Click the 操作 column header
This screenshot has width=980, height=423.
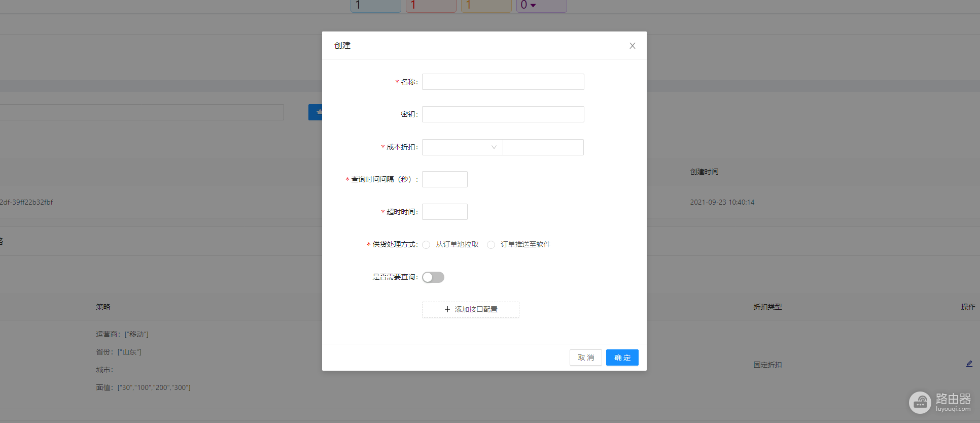point(968,307)
